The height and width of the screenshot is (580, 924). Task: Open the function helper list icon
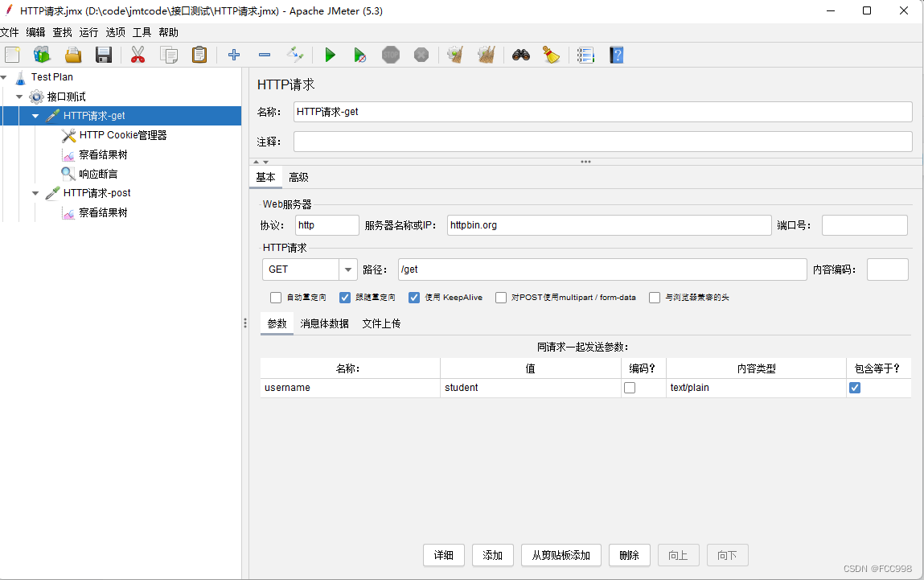pyautogui.click(x=585, y=55)
